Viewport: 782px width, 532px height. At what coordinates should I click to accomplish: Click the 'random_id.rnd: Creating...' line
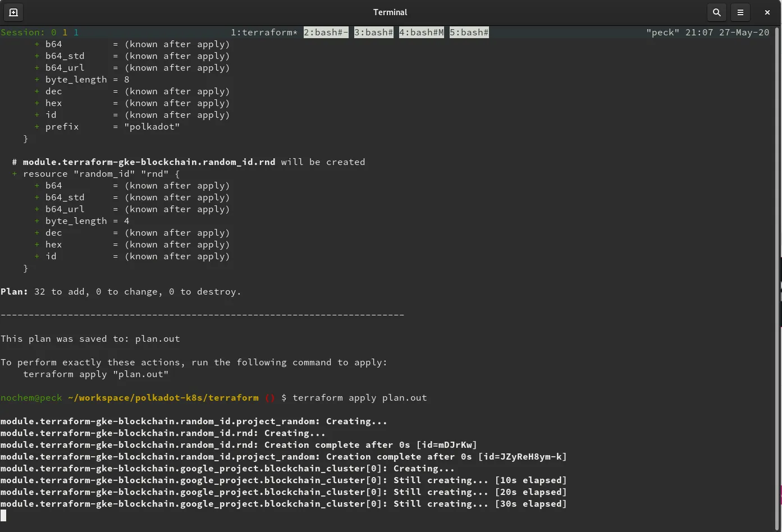pyautogui.click(x=163, y=433)
